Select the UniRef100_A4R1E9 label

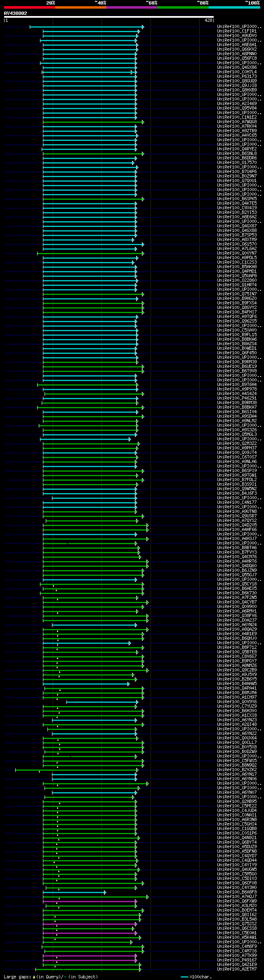[x=237, y=634]
